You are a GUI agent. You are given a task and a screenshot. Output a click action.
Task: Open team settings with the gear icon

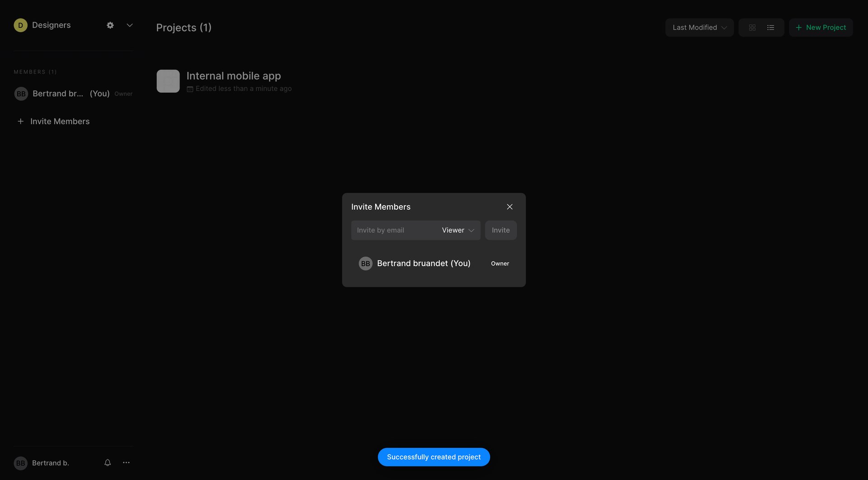pyautogui.click(x=110, y=25)
